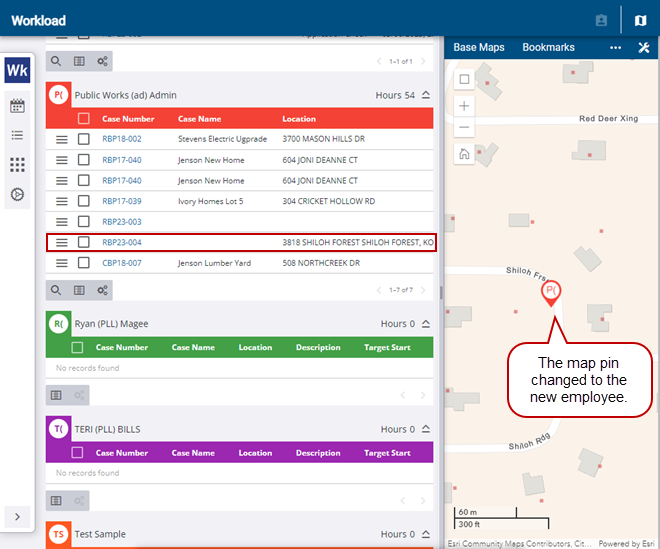Viewport: 660px width, 549px height.
Task: Grab drag handle of RBP18-002 row
Action: pyautogui.click(x=62, y=139)
